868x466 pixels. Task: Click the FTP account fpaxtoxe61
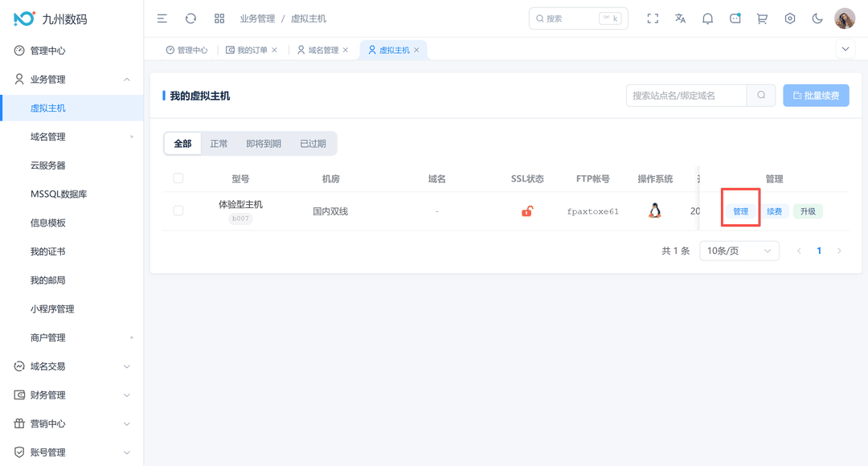[593, 211]
